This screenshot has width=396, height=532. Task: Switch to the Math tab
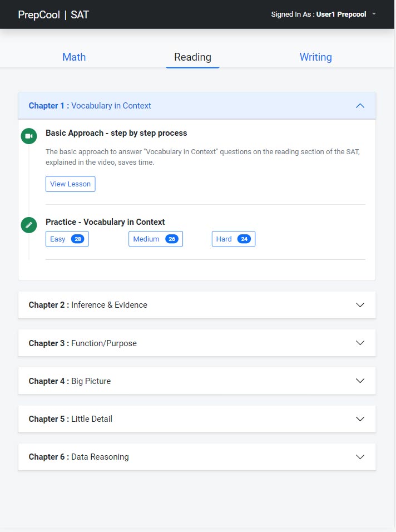click(x=74, y=57)
